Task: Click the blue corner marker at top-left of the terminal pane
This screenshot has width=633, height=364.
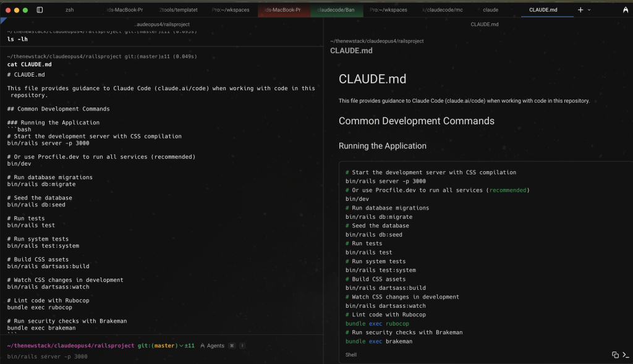Action: pos(3,20)
